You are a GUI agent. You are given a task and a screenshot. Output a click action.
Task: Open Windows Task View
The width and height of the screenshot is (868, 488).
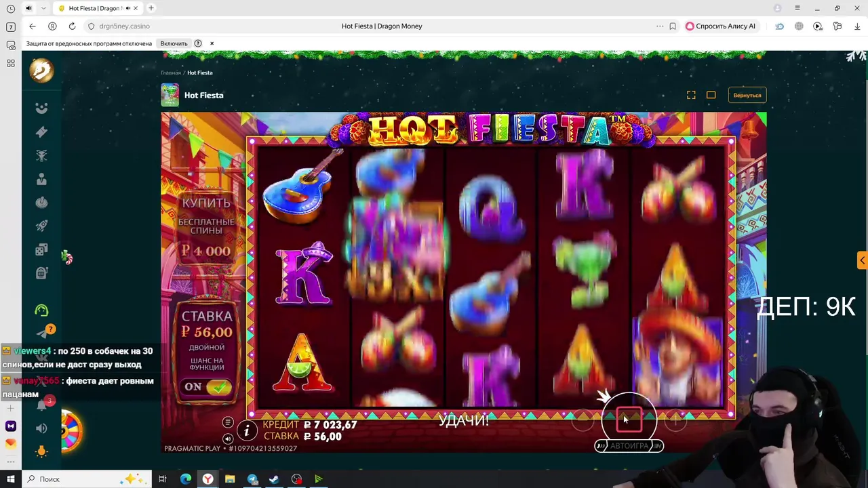(x=163, y=479)
